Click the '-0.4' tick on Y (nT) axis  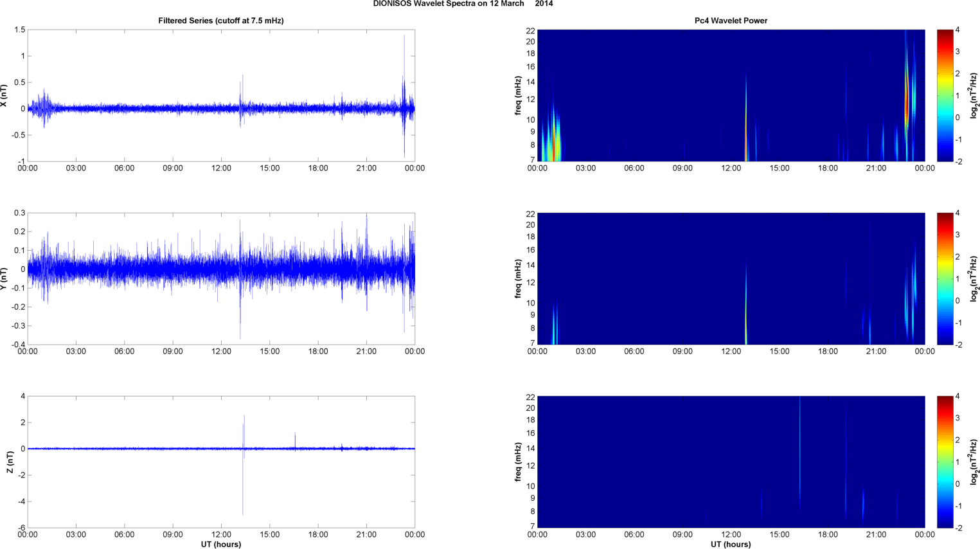tap(17, 345)
